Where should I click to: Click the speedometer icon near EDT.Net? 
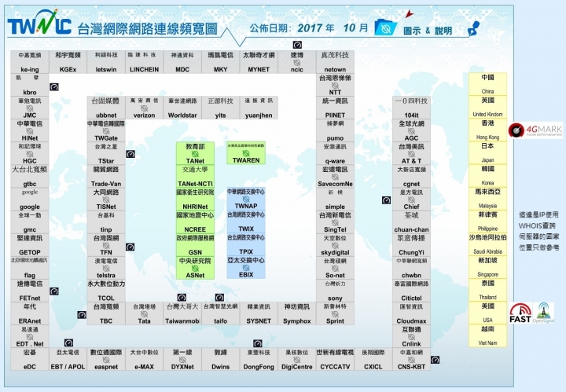68,343
